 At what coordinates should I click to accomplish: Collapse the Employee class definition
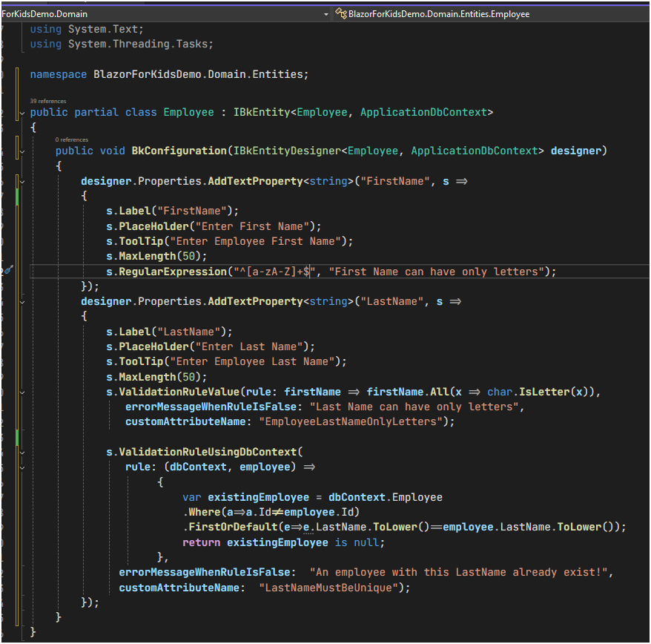click(x=22, y=113)
